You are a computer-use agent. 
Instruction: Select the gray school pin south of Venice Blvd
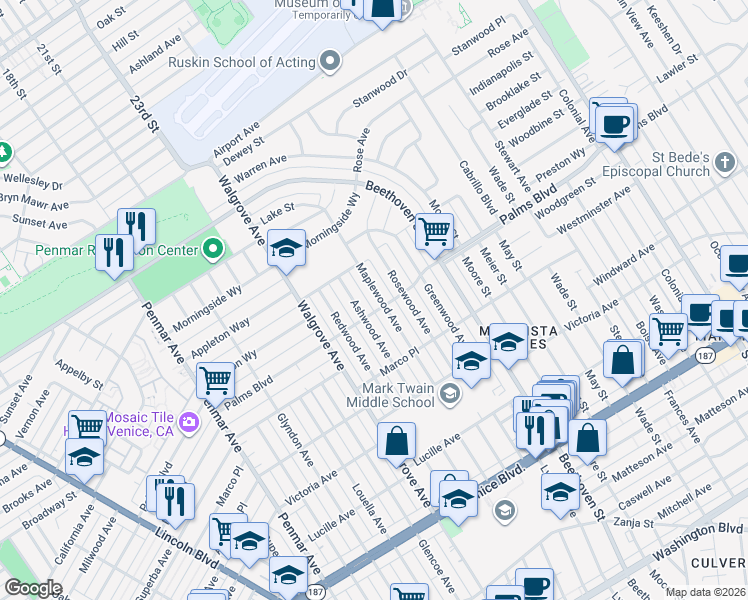(x=505, y=510)
